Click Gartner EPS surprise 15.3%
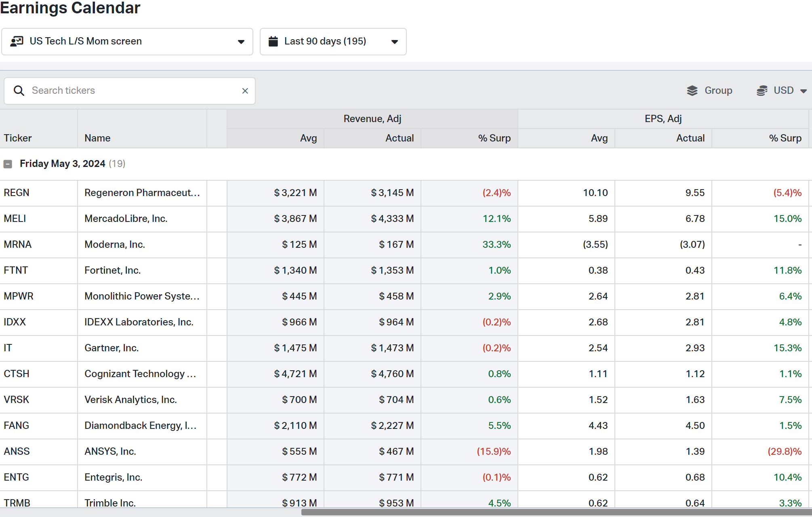The height and width of the screenshot is (517, 812). pyautogui.click(x=787, y=348)
